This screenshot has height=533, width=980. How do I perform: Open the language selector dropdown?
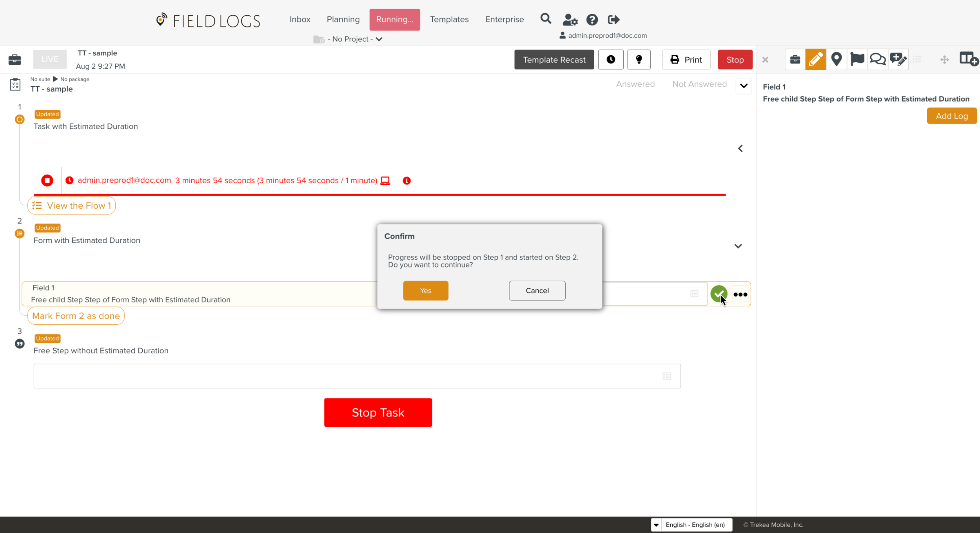(691, 525)
